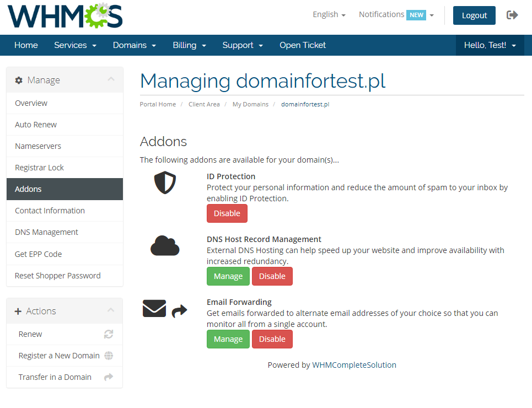532x408 pixels.
Task: Click the NEW badge on Notifications
Action: coord(416,15)
